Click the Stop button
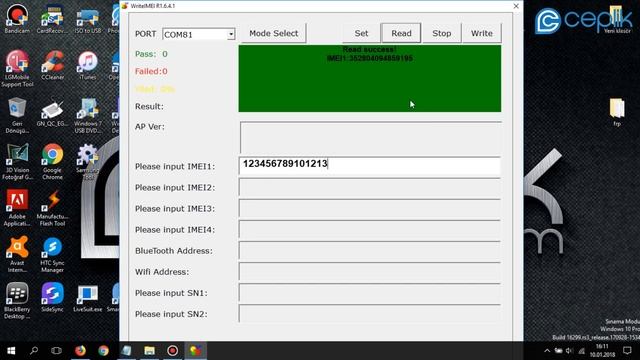This screenshot has width=640, height=360. [x=442, y=33]
